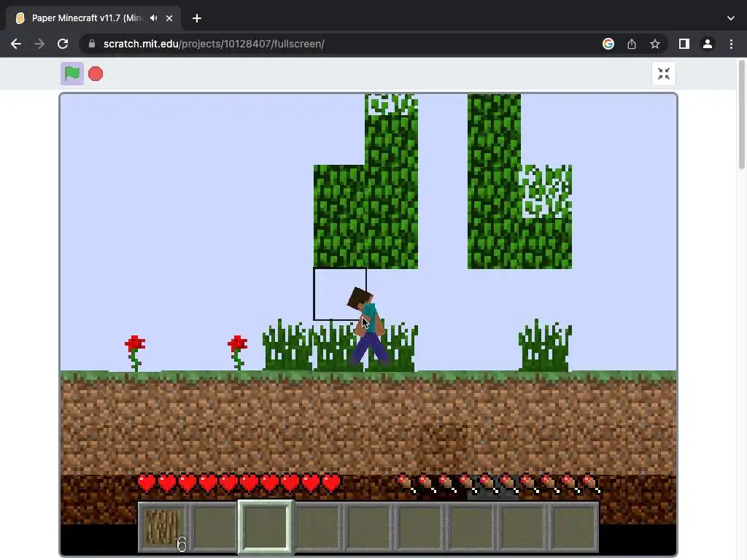Click the second red poppy flower
747x560 pixels.
pyautogui.click(x=237, y=352)
